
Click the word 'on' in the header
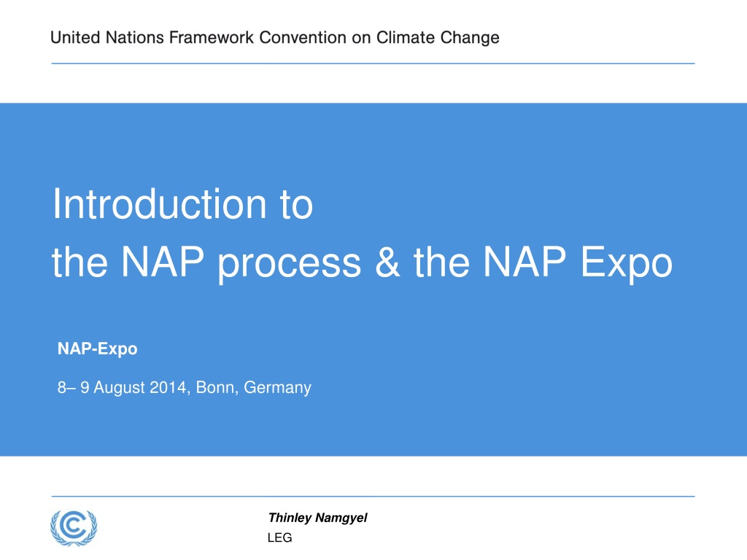tap(361, 38)
